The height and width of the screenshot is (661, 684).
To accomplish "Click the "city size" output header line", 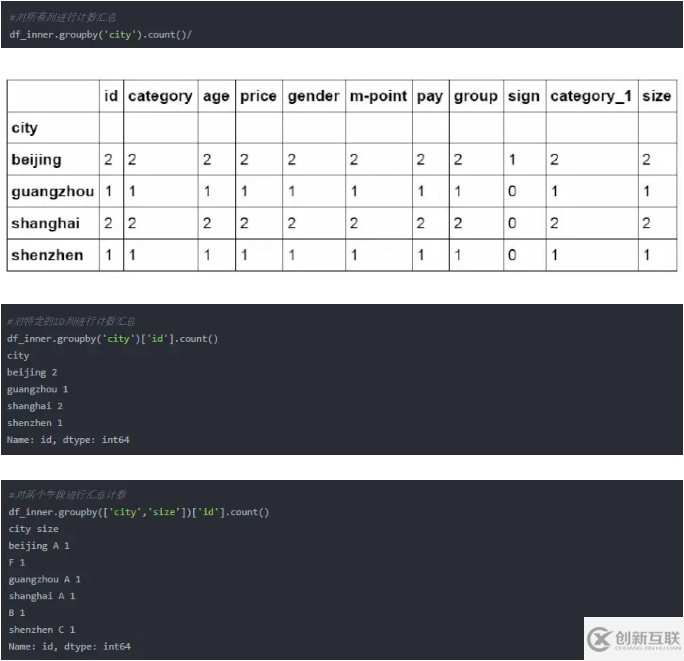I will coord(34,529).
